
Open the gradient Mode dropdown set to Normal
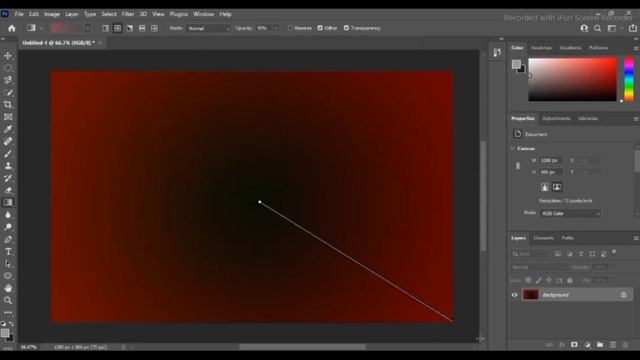209,28
